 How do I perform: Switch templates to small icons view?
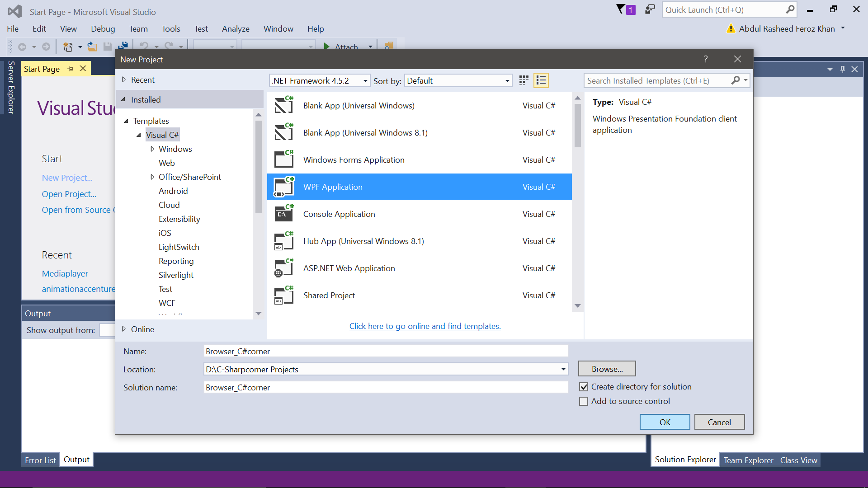(x=524, y=80)
